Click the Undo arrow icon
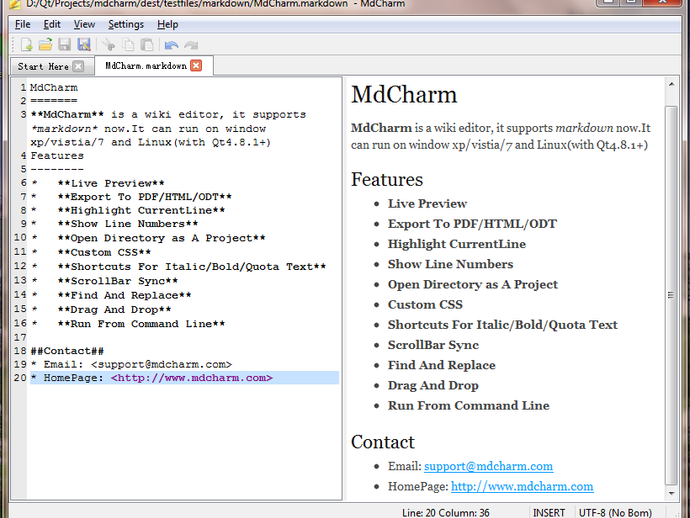 (171, 45)
